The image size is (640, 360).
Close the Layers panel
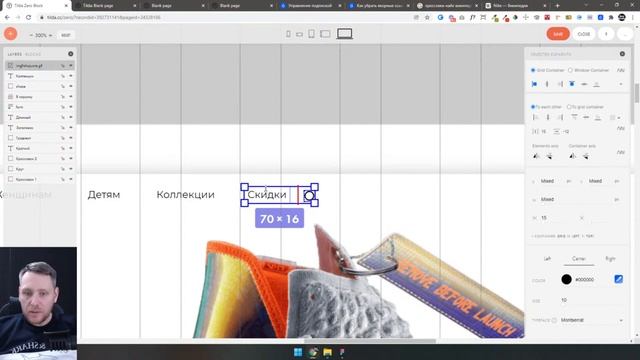[x=71, y=54]
